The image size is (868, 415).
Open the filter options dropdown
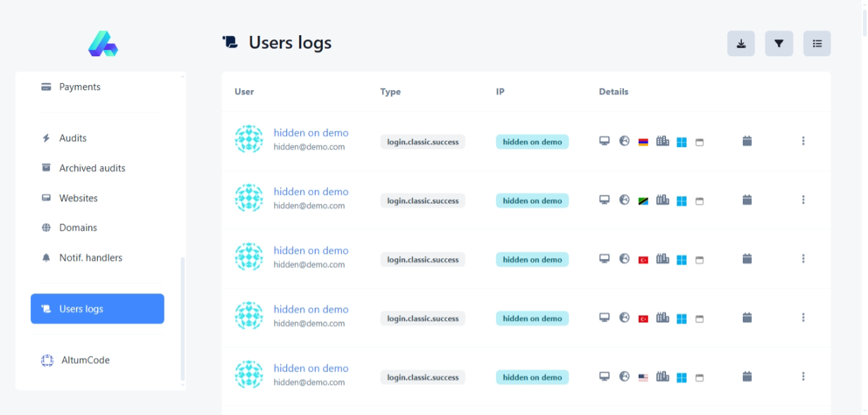click(x=779, y=44)
